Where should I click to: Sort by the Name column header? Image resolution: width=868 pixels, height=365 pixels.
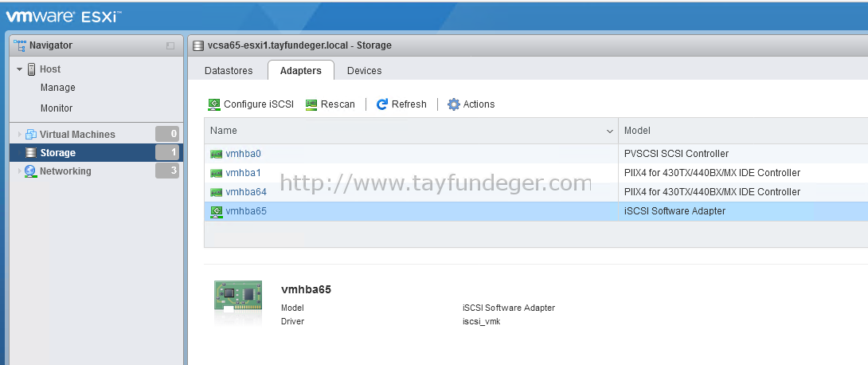click(x=411, y=131)
